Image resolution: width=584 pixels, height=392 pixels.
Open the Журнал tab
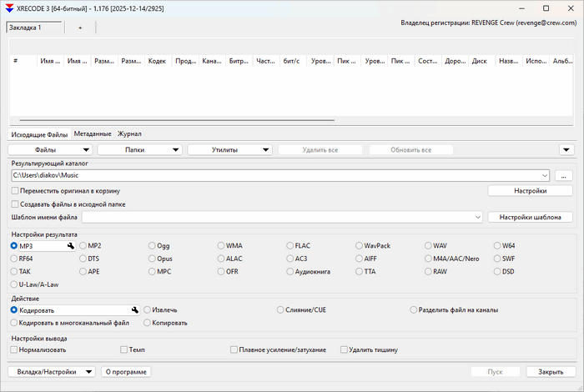coord(129,133)
